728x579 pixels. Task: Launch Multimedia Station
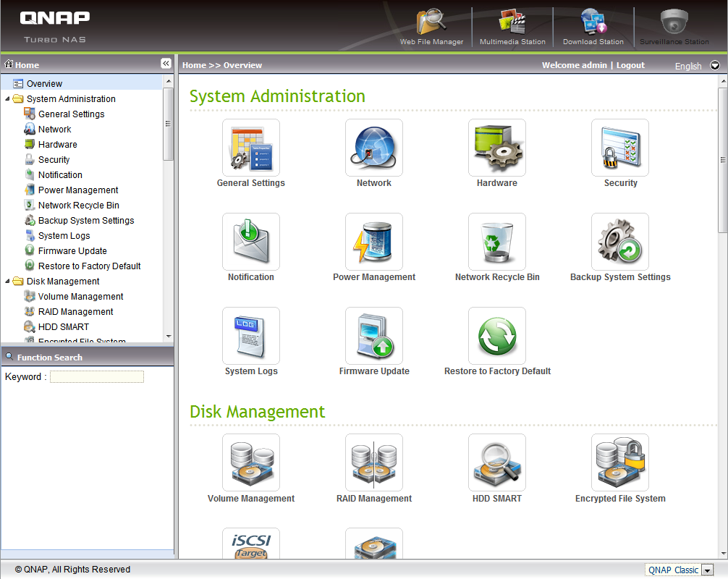pyautogui.click(x=512, y=27)
